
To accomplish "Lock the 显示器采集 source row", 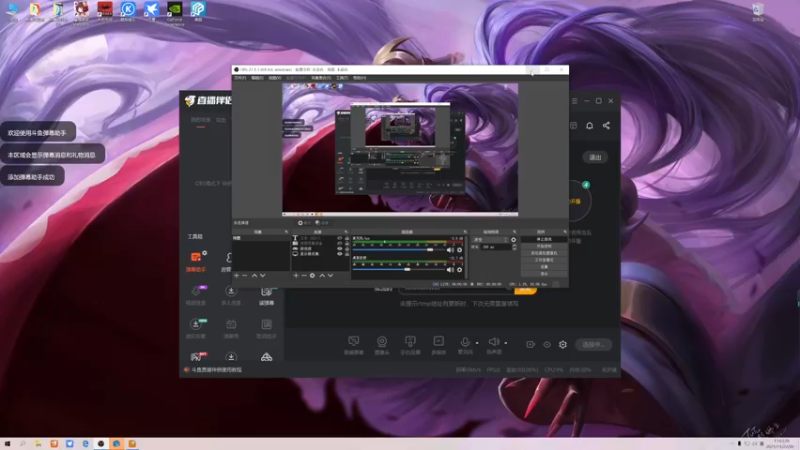I will [x=347, y=254].
